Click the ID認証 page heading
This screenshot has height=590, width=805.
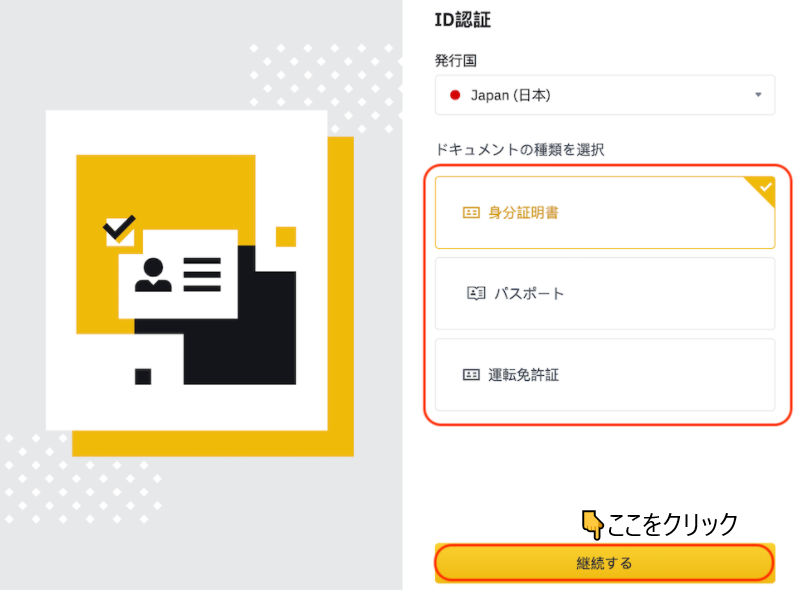[461, 19]
